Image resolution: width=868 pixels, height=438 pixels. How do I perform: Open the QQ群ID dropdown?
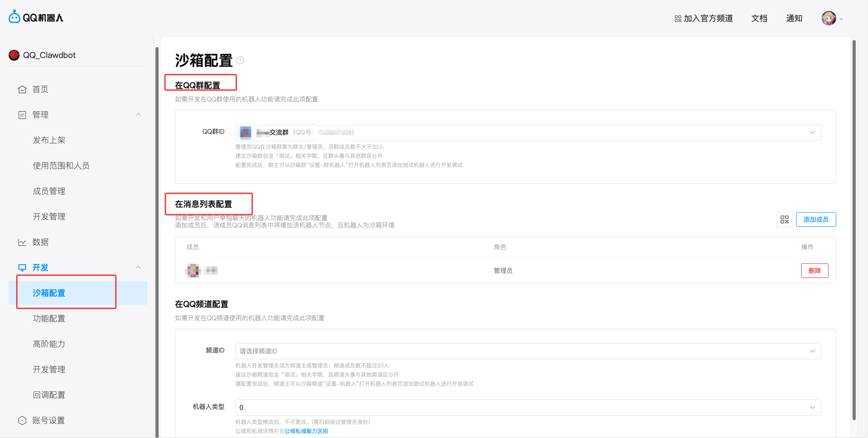[812, 132]
